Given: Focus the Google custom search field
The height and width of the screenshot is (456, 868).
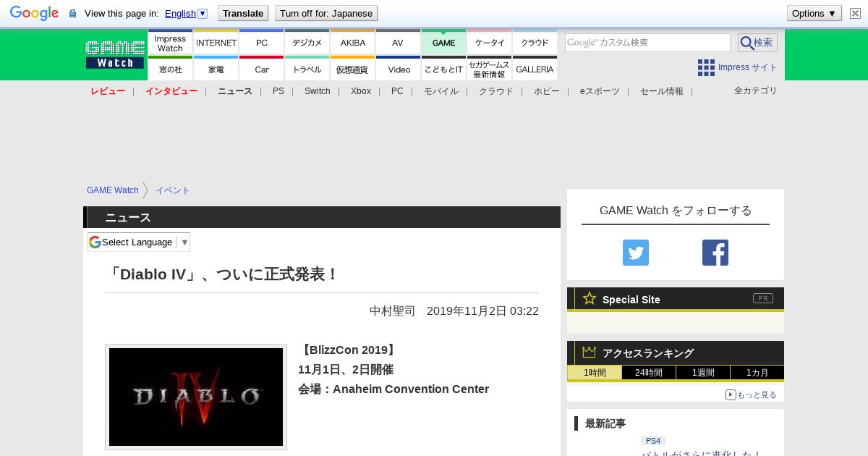Looking at the screenshot, I should point(647,43).
